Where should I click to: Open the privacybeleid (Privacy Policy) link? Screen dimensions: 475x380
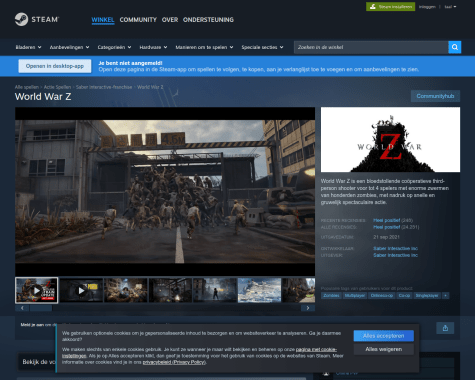174,362
